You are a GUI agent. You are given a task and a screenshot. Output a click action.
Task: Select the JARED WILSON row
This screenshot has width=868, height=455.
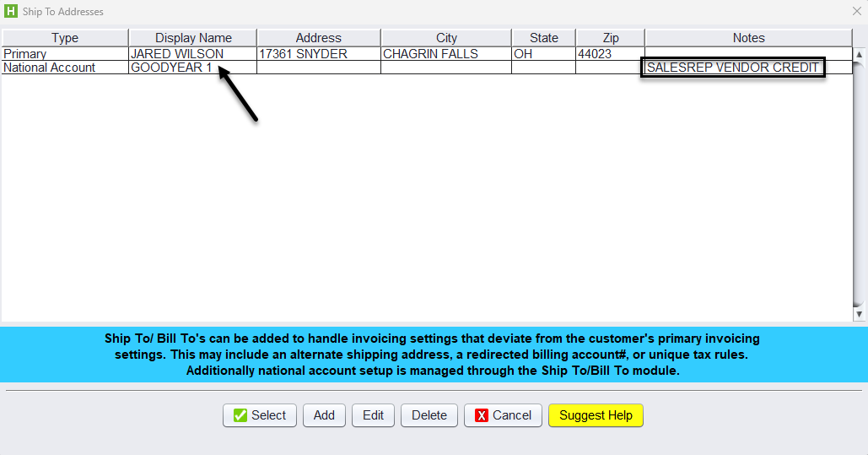(177, 54)
